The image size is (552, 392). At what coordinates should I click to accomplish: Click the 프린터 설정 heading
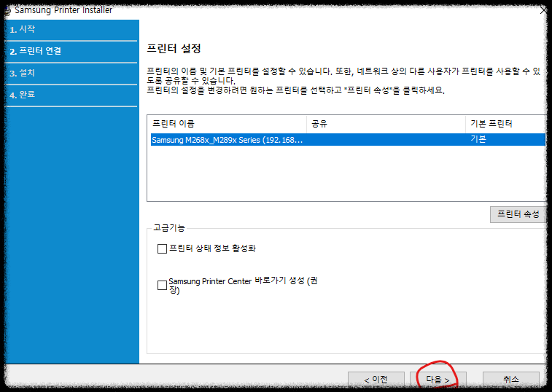(174, 49)
